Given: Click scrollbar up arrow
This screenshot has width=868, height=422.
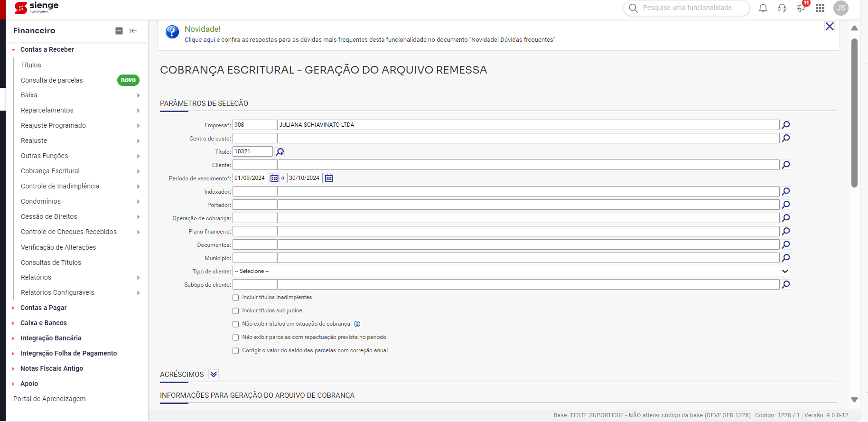Looking at the screenshot, I should pos(854,28).
